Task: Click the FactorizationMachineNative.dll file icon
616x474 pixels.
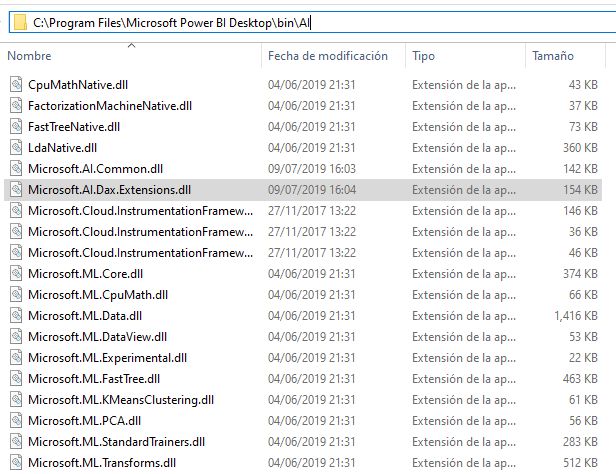Action: pyautogui.click(x=16, y=106)
